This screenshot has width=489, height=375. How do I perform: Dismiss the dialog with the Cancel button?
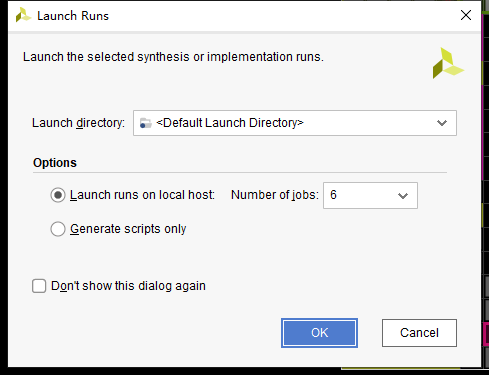[419, 333]
